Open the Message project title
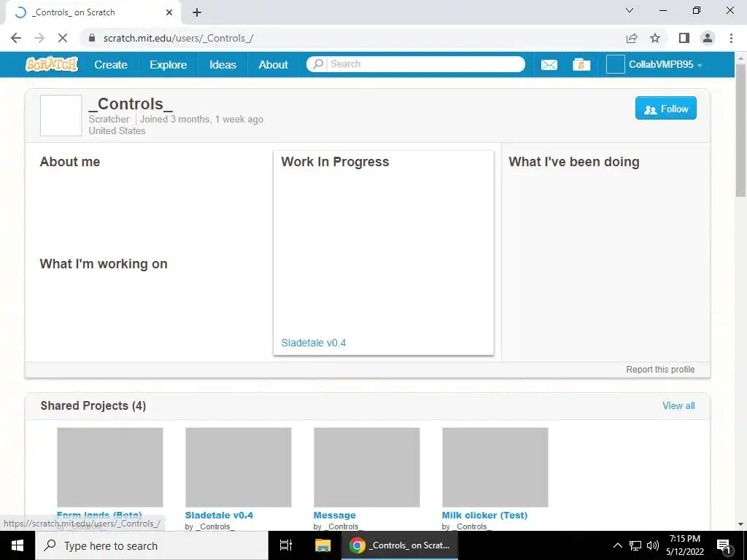Image resolution: width=747 pixels, height=560 pixels. click(x=334, y=516)
